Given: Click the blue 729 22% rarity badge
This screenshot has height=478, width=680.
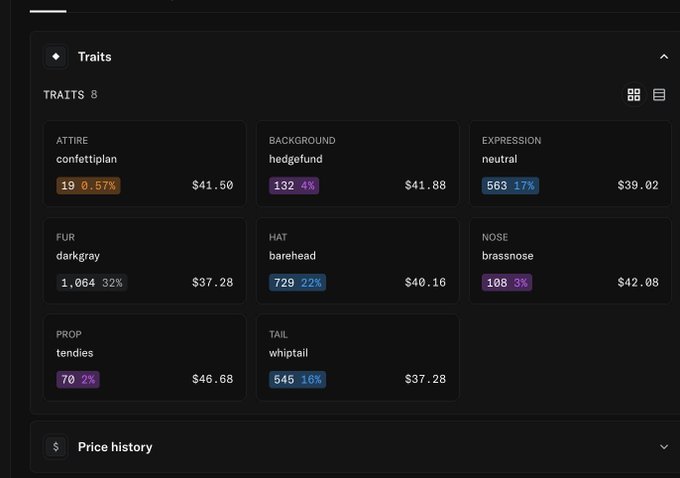Looking at the screenshot, I should 298,283.
